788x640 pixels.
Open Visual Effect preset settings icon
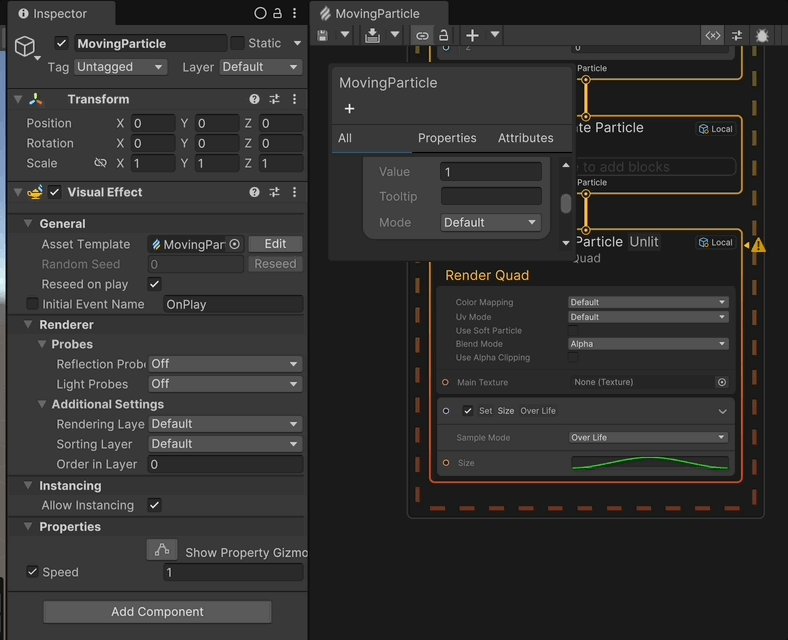(274, 192)
